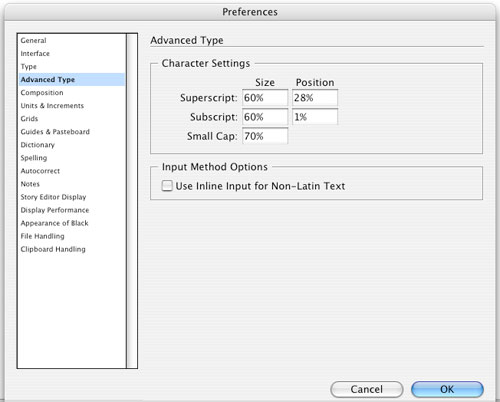Click the Superscript Position field
This screenshot has height=402, width=500.
[x=315, y=98]
